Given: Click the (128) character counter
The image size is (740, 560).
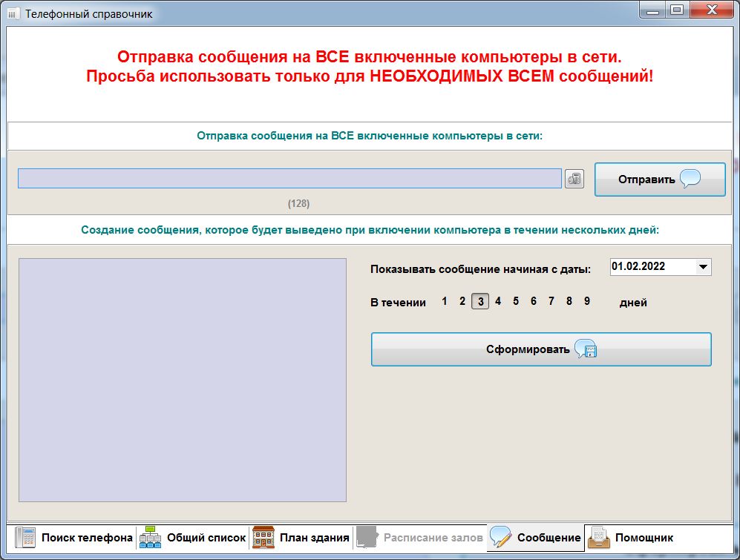Looking at the screenshot, I should click(298, 203).
